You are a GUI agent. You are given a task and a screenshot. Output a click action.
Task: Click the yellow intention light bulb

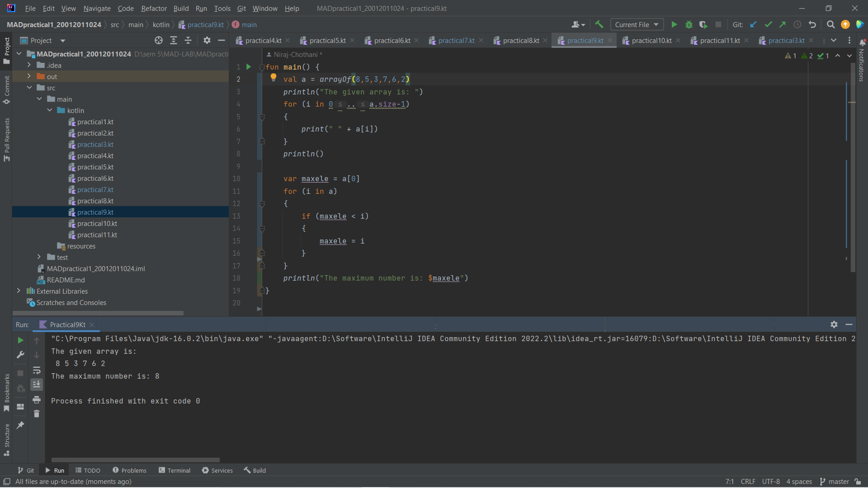click(274, 77)
